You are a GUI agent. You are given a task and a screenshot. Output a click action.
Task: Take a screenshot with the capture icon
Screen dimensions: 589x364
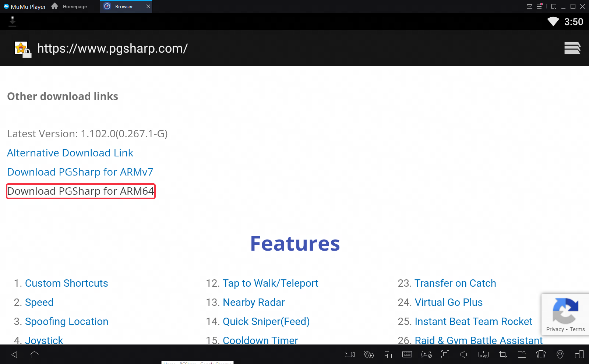click(445, 354)
